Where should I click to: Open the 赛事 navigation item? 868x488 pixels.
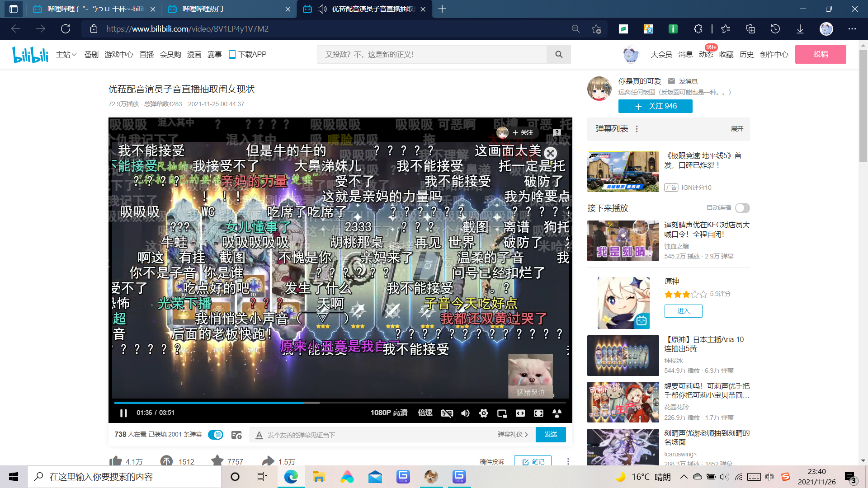214,54
